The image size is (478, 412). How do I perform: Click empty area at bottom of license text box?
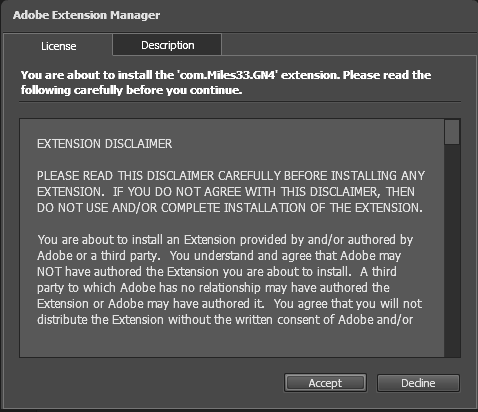click(232, 343)
